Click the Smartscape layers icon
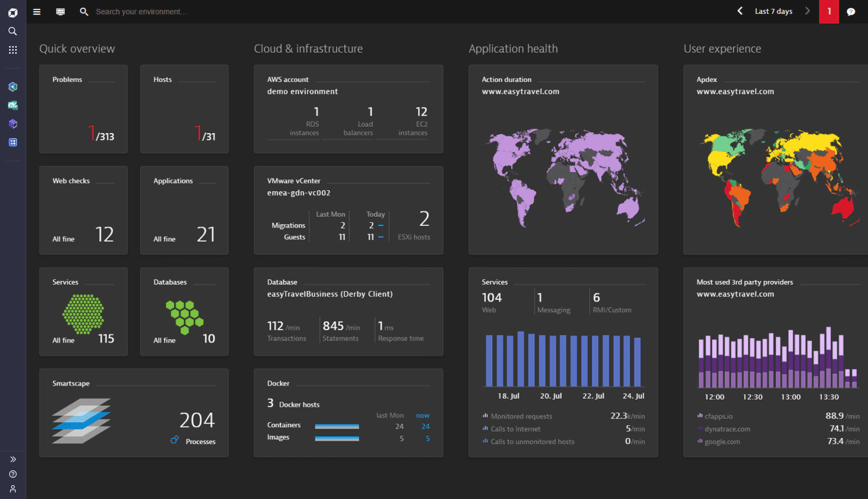Viewport: 868px width, 499px height. (81, 421)
